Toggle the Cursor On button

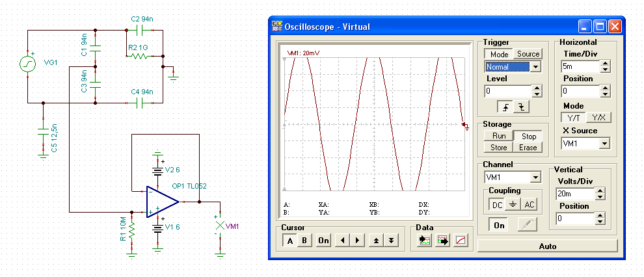click(x=324, y=241)
